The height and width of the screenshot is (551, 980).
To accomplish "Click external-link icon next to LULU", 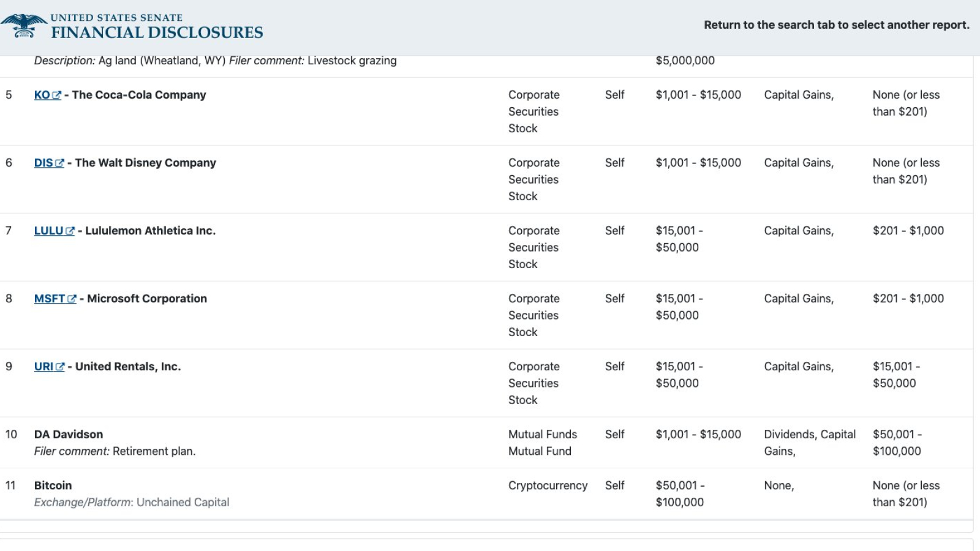I will pos(70,231).
